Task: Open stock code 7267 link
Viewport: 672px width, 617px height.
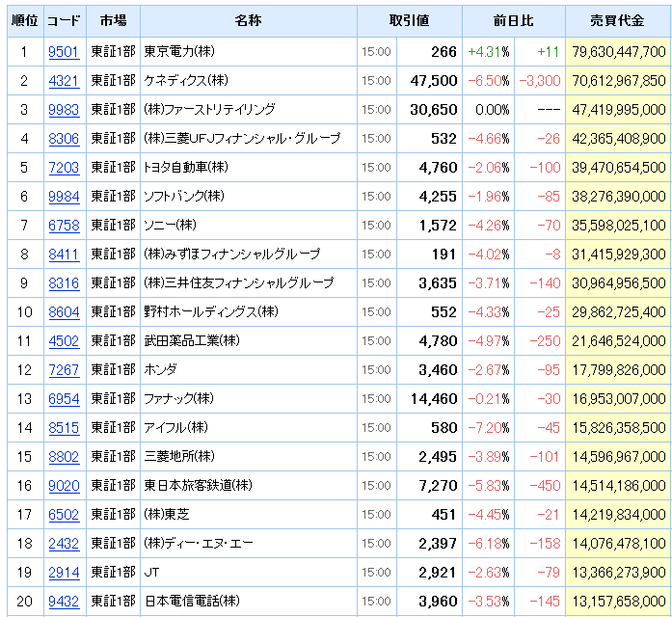Action: pos(64,370)
